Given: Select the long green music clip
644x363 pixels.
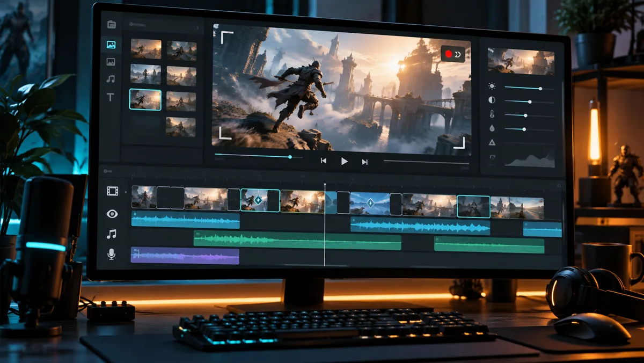Looking at the screenshot, I should click(297, 241).
